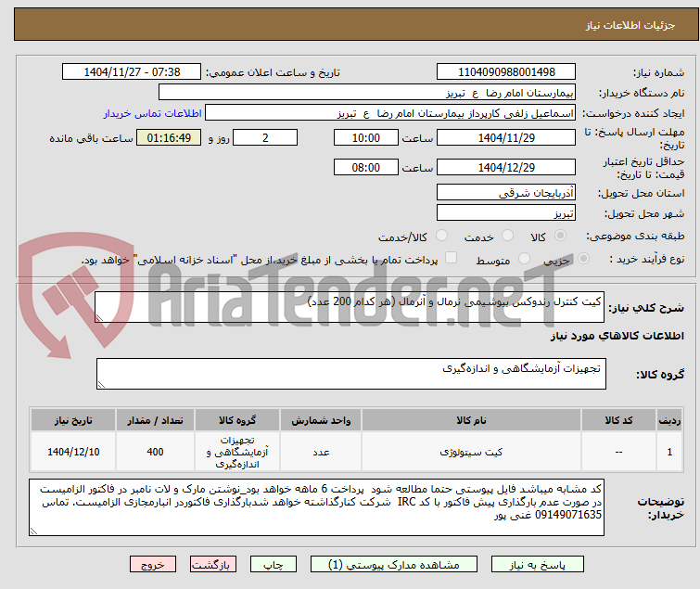Viewport: 700px width, 589px height.
Task: Click resize handle of توضیحات خریدار box
Action: (x=34, y=531)
